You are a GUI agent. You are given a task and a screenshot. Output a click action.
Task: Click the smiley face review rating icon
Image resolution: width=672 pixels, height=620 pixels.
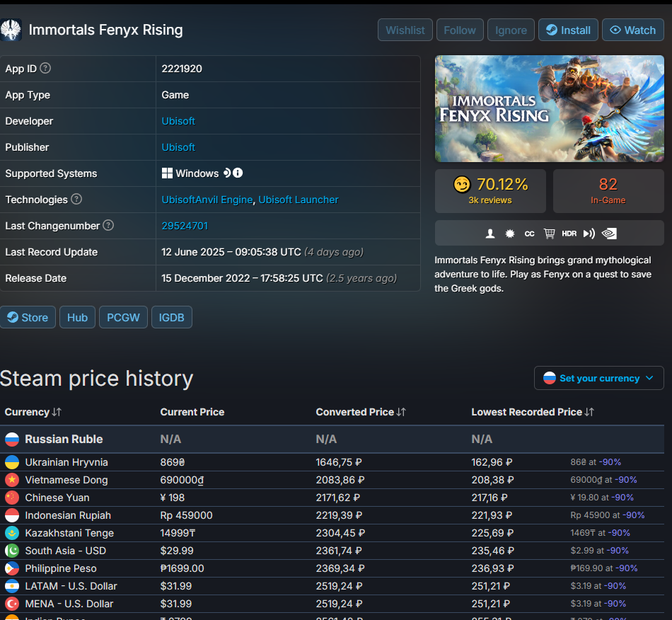462,184
